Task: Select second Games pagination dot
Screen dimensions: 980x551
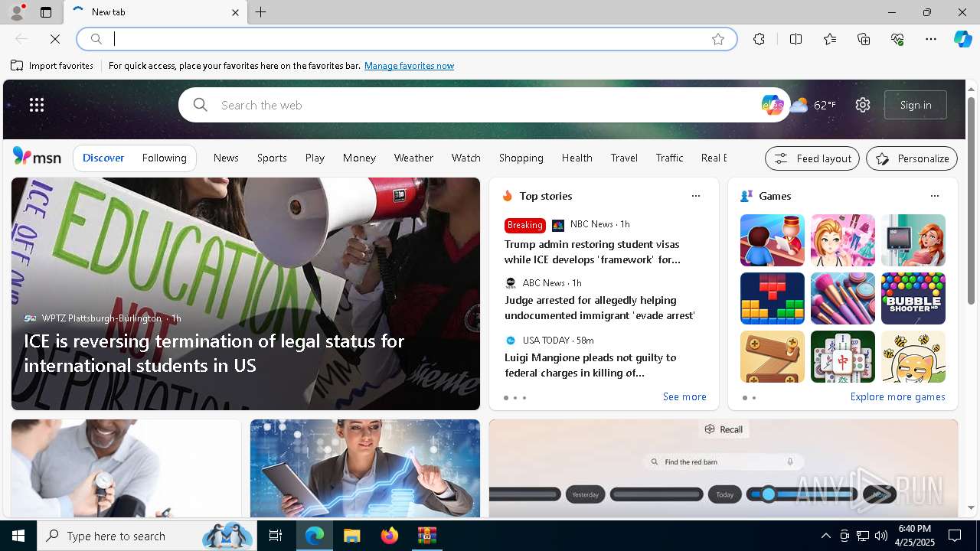Action: click(754, 398)
